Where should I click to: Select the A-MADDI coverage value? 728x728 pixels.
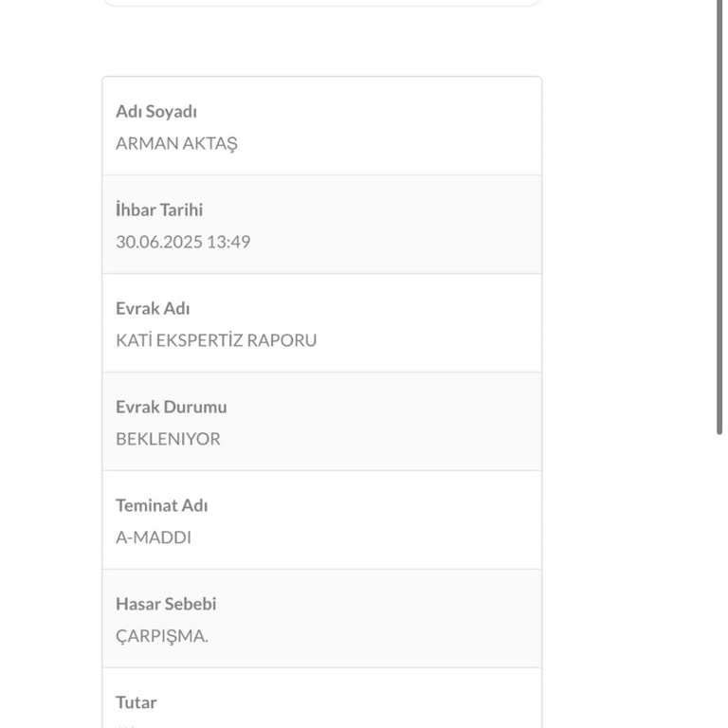pos(154,537)
